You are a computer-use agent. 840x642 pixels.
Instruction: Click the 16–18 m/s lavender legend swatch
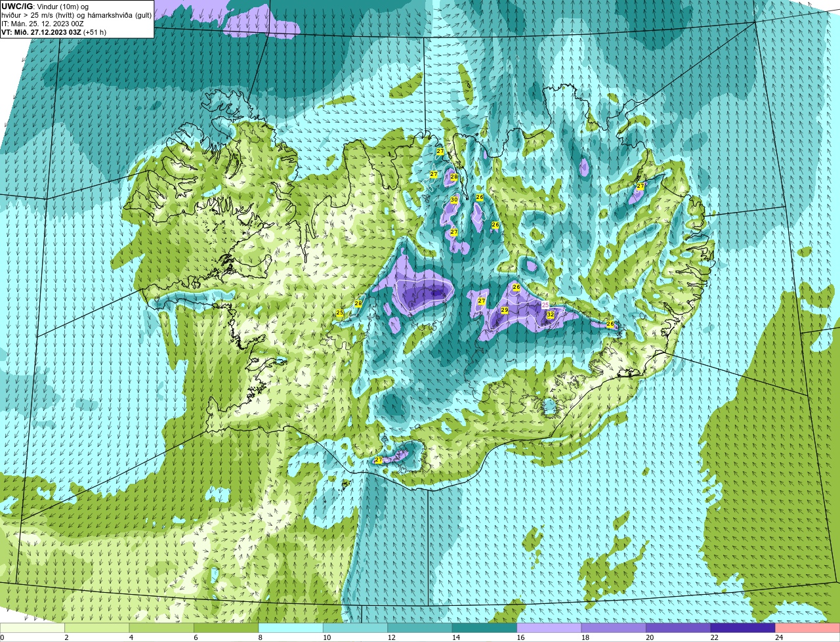point(549,628)
